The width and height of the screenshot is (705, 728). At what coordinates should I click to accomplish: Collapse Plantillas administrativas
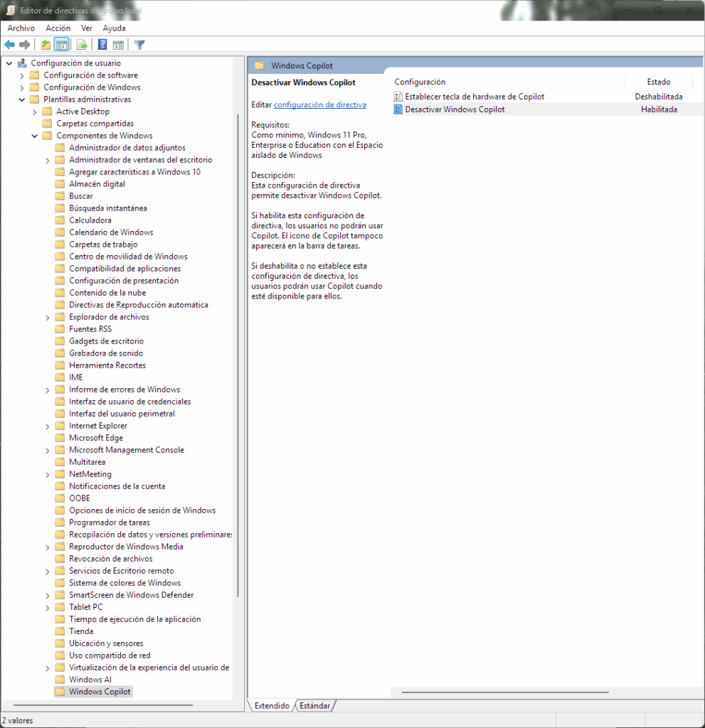[22, 100]
